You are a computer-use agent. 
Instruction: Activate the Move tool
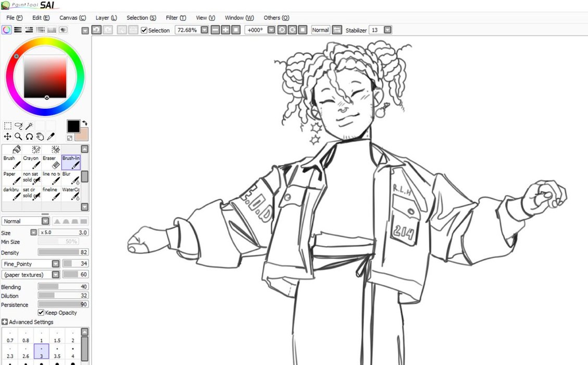pyautogui.click(x=8, y=137)
